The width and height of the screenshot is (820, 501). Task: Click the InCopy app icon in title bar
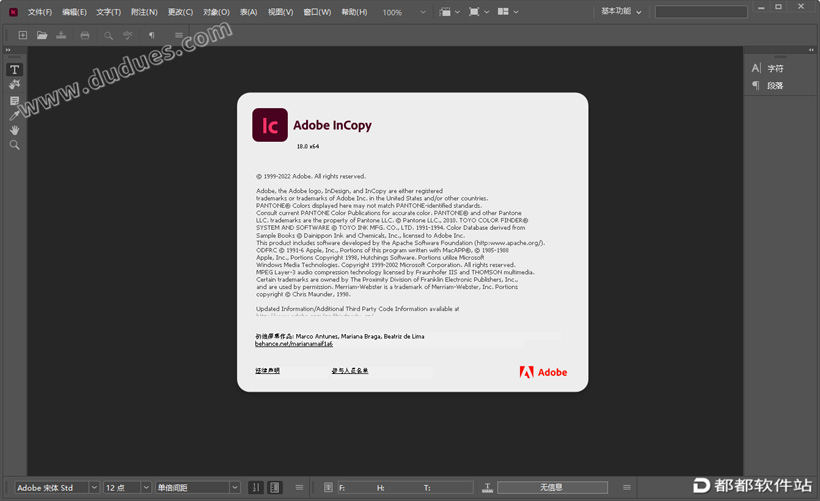click(x=14, y=12)
